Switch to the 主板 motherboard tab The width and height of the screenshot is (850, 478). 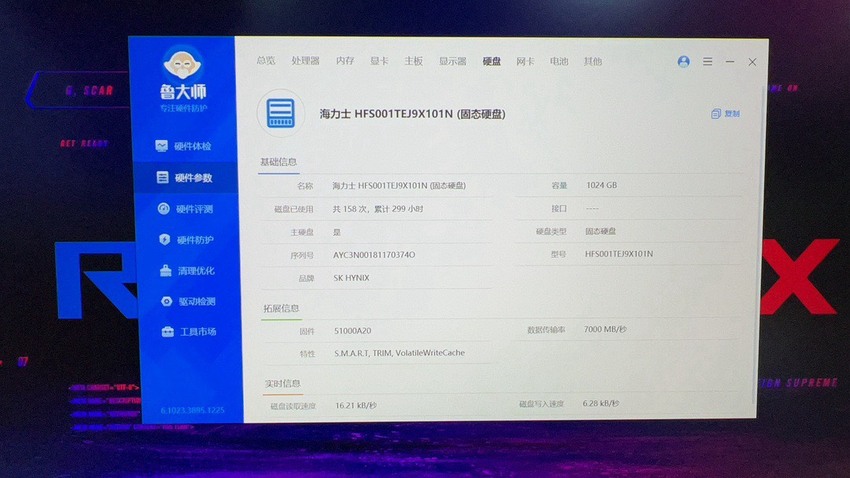[x=413, y=61]
